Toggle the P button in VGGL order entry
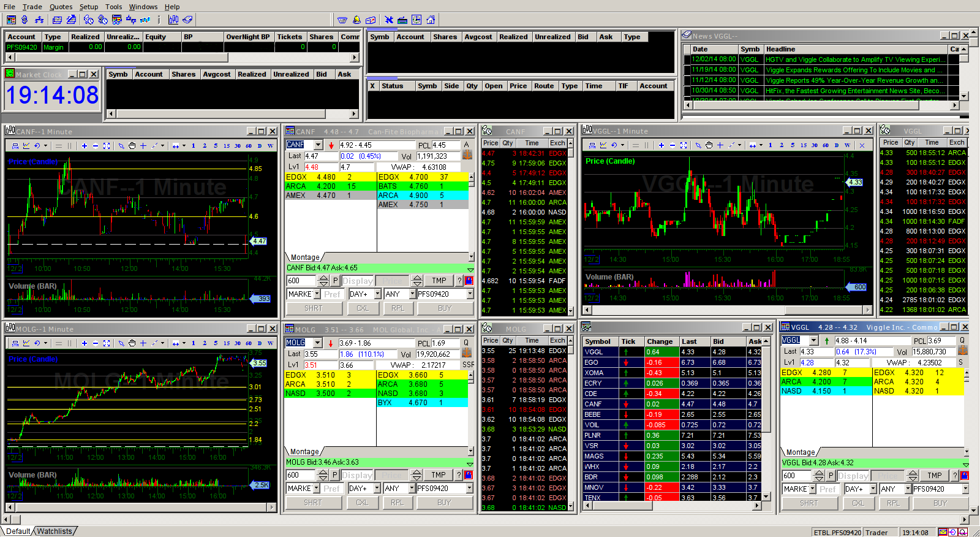The image size is (980, 537). click(831, 476)
